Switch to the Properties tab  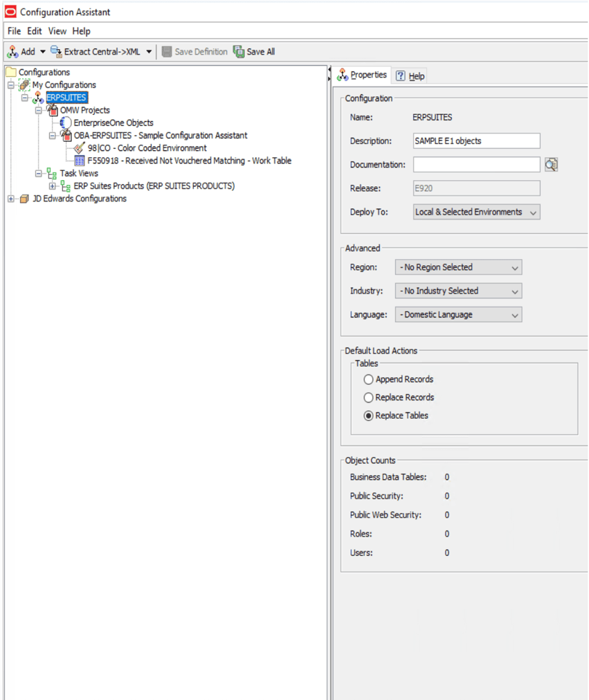click(x=362, y=75)
